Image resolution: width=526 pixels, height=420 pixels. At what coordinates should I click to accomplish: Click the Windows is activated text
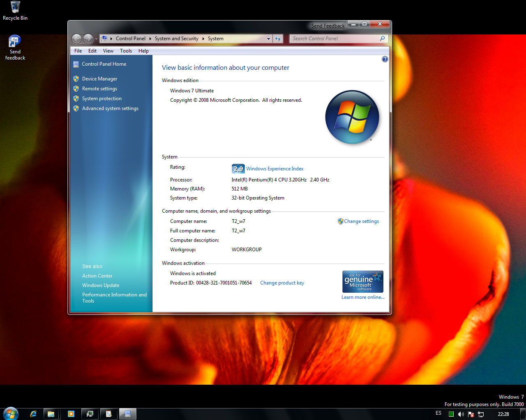click(193, 273)
